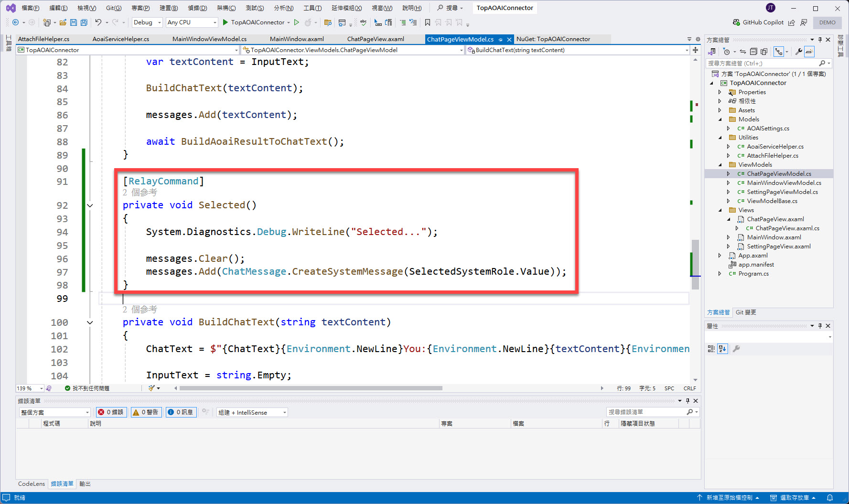
Task: Click the property pages wrench in Properties panel
Action: tap(736, 349)
